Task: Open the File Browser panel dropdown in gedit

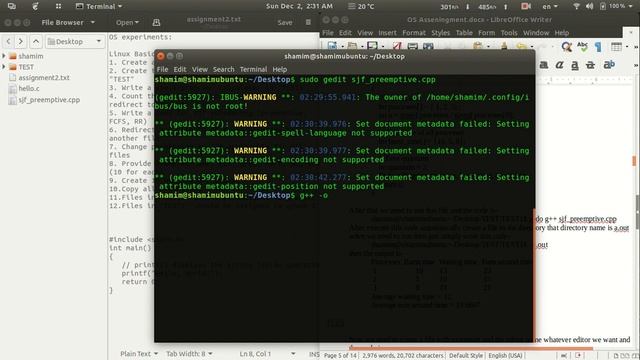Action: [68, 22]
